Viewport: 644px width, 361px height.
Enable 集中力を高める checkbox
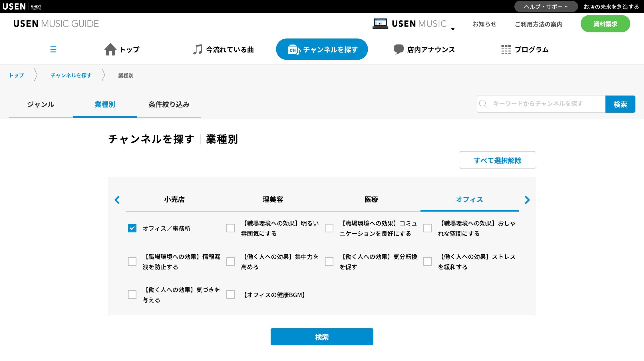coord(231,261)
